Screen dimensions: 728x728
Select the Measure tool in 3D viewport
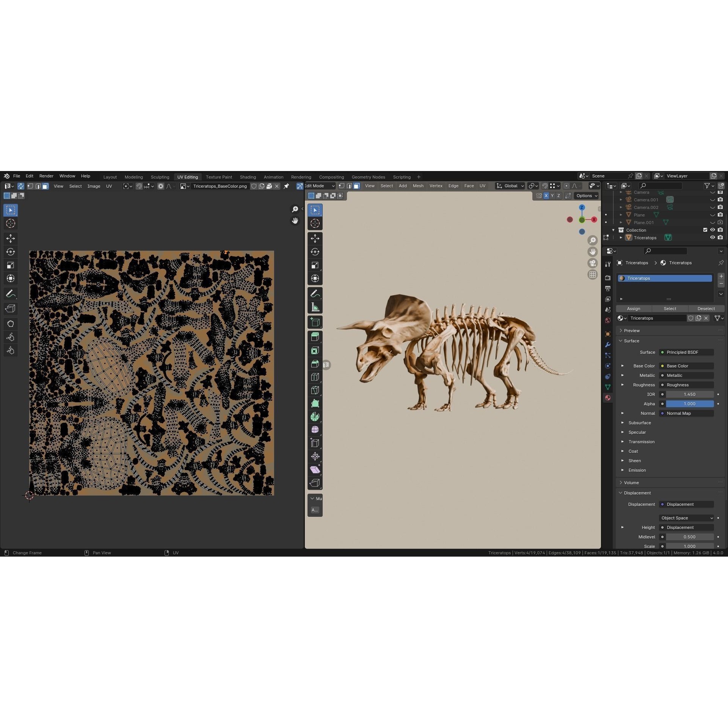pyautogui.click(x=315, y=307)
